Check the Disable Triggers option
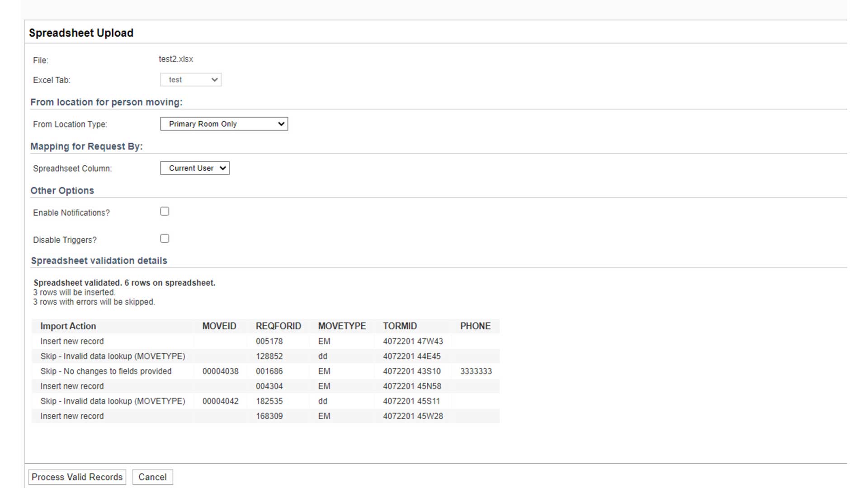Screen dimensions: 868x488 [165, 238]
